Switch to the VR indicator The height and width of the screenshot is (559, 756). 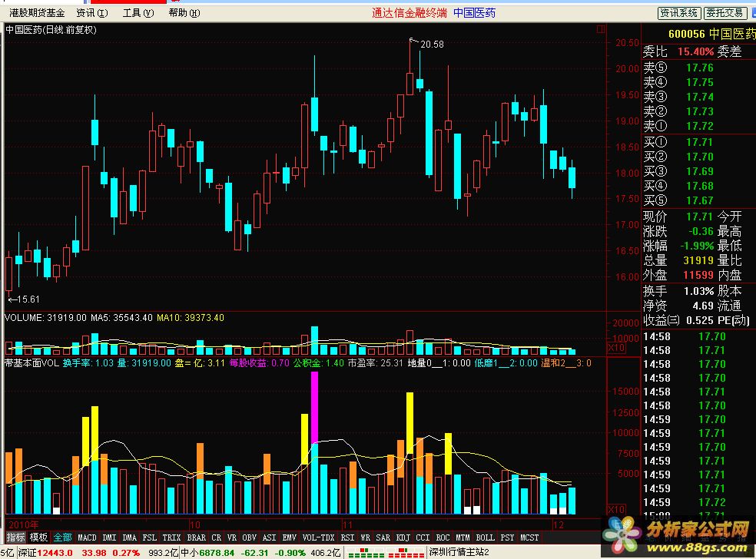(232, 537)
